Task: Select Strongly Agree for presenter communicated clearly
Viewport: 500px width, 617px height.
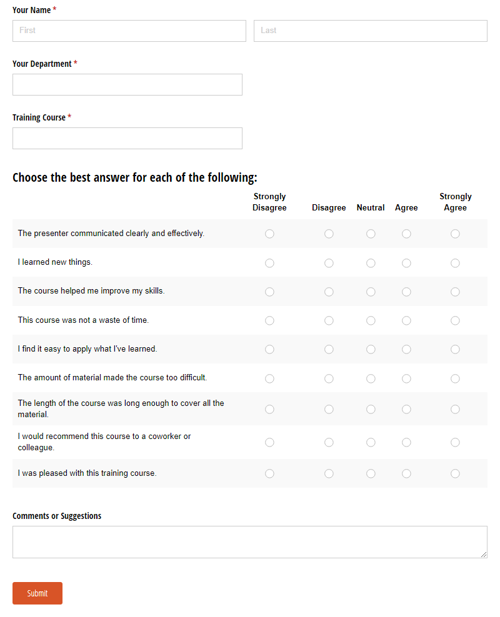Action: (x=455, y=234)
